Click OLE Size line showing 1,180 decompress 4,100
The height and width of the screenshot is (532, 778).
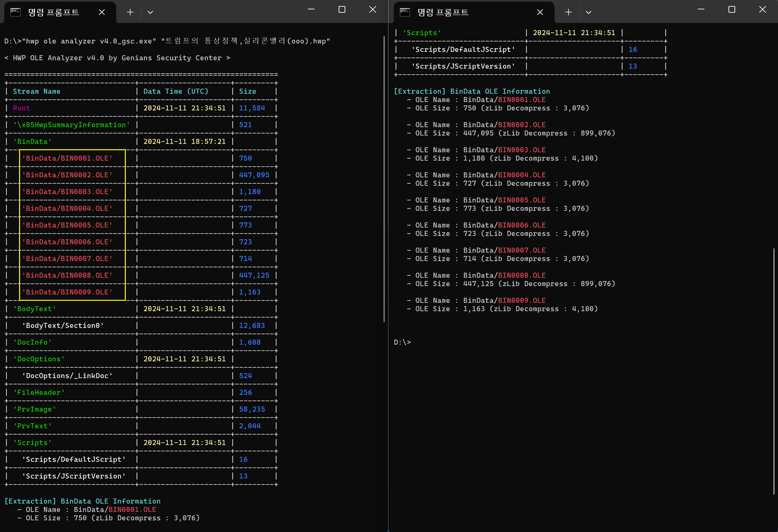point(502,158)
